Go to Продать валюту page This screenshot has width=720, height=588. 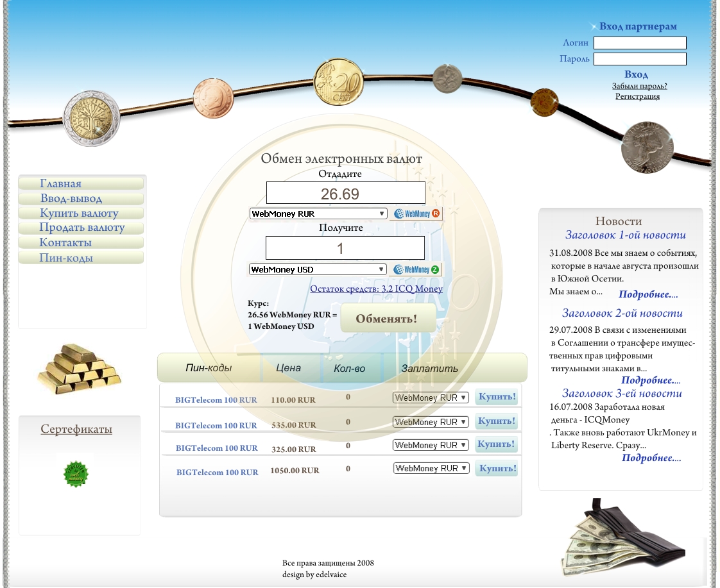tap(81, 228)
